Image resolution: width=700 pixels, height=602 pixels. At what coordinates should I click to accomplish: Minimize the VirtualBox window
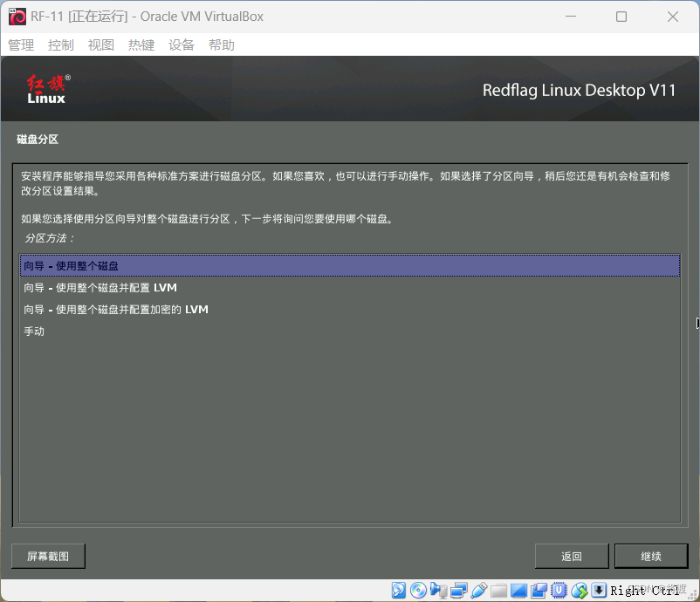[571, 17]
